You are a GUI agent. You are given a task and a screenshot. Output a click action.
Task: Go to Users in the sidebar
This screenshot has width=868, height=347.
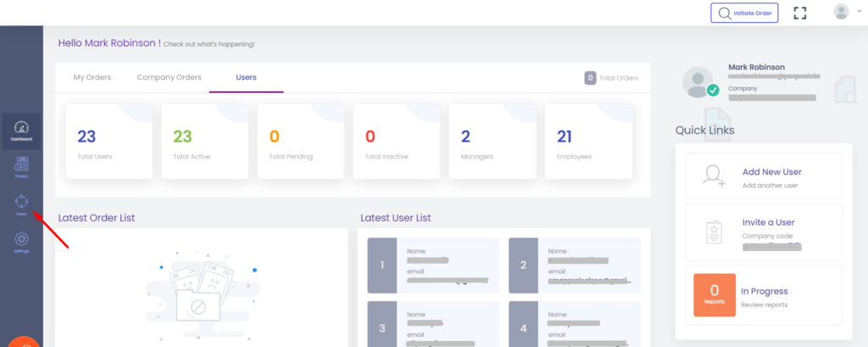pos(21,204)
